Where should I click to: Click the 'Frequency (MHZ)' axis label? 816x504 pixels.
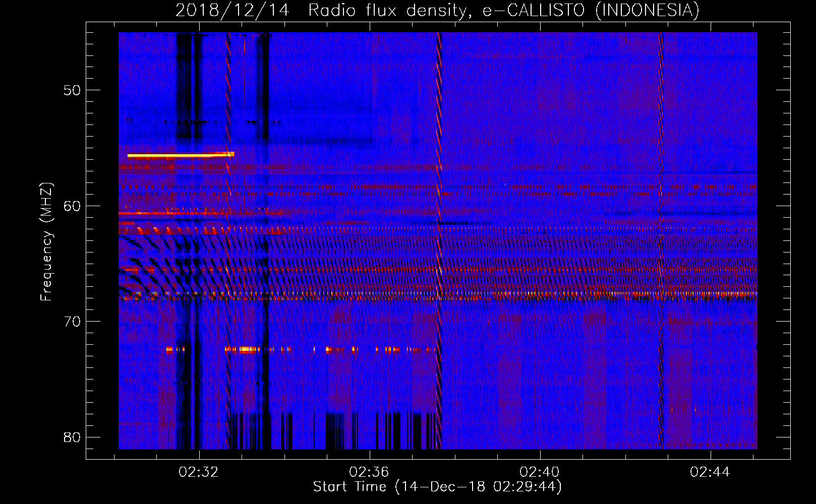pos(46,242)
